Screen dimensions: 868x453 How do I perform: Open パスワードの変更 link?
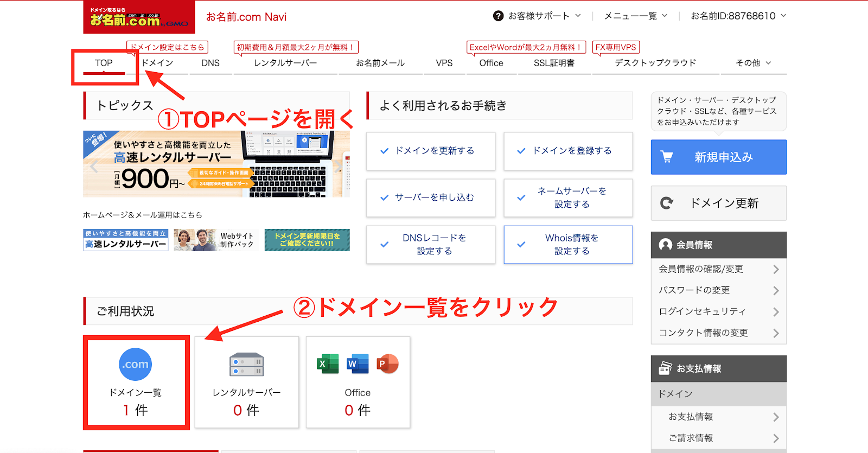694,290
